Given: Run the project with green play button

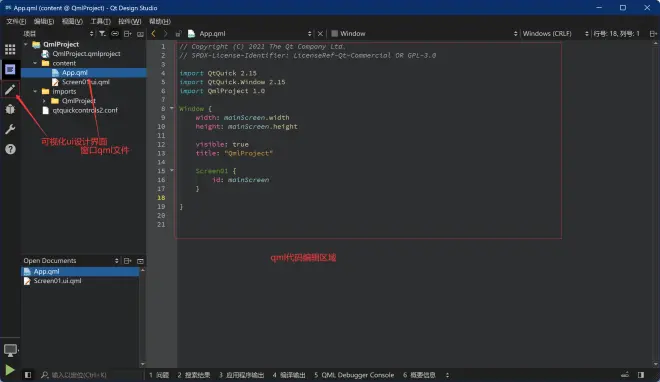Looking at the screenshot, I should pos(10,370).
